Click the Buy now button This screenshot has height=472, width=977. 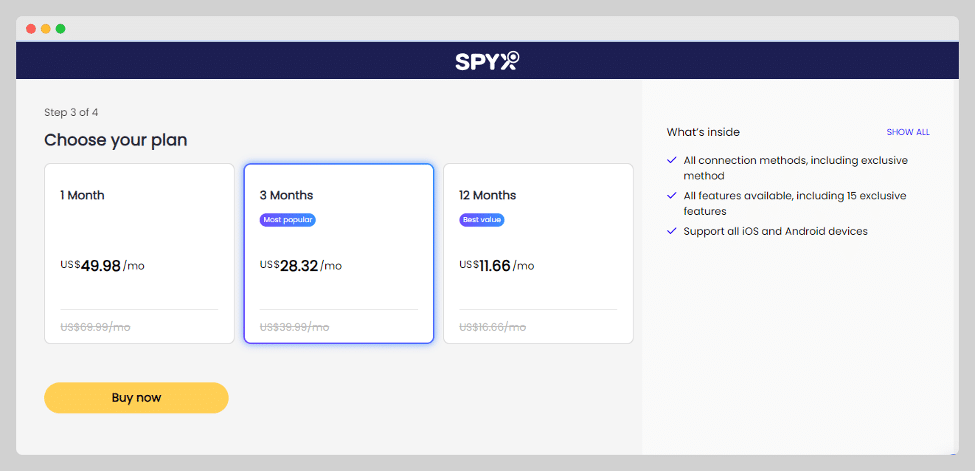[x=136, y=398]
